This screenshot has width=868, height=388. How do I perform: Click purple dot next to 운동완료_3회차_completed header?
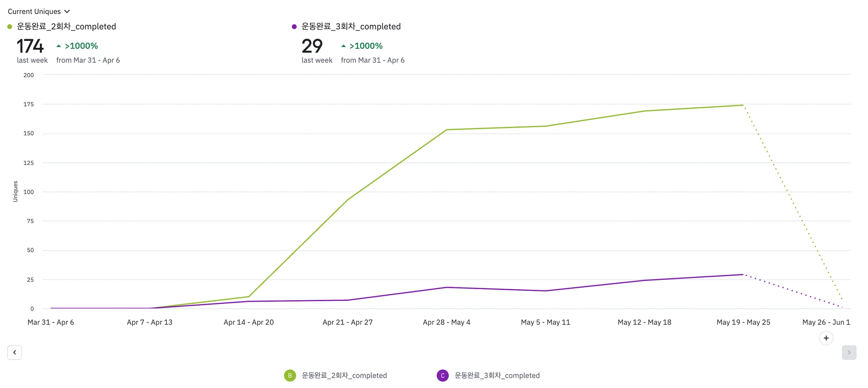(294, 27)
